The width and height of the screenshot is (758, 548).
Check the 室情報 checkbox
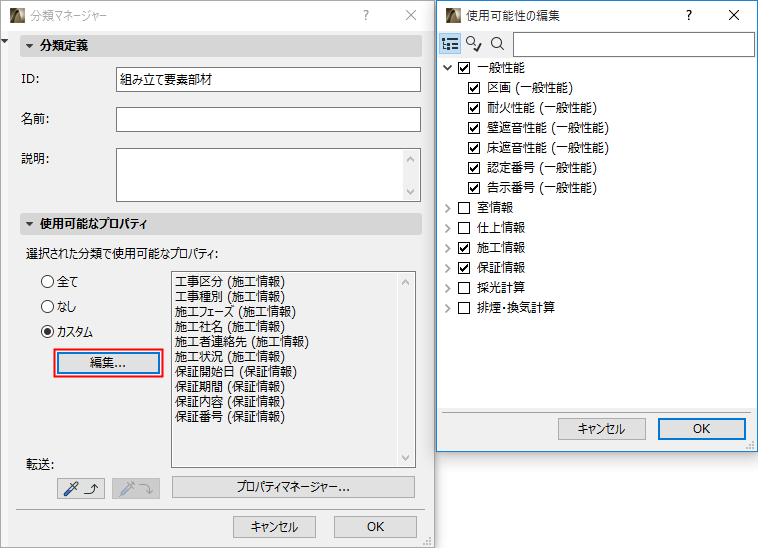[x=464, y=208]
